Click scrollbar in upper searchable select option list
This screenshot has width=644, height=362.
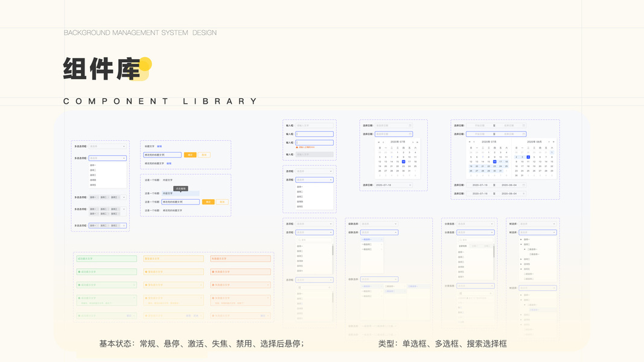333,250
